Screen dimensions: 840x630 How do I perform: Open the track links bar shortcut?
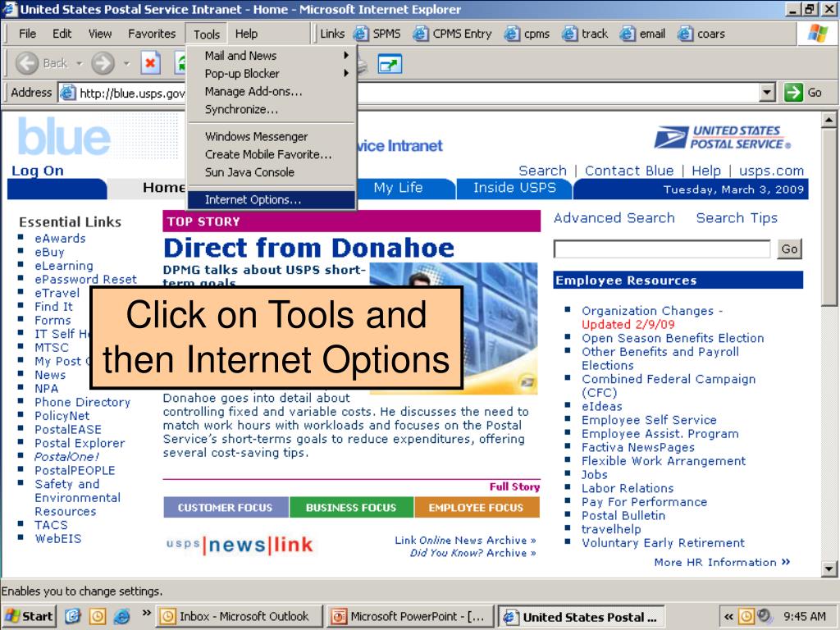pyautogui.click(x=585, y=34)
